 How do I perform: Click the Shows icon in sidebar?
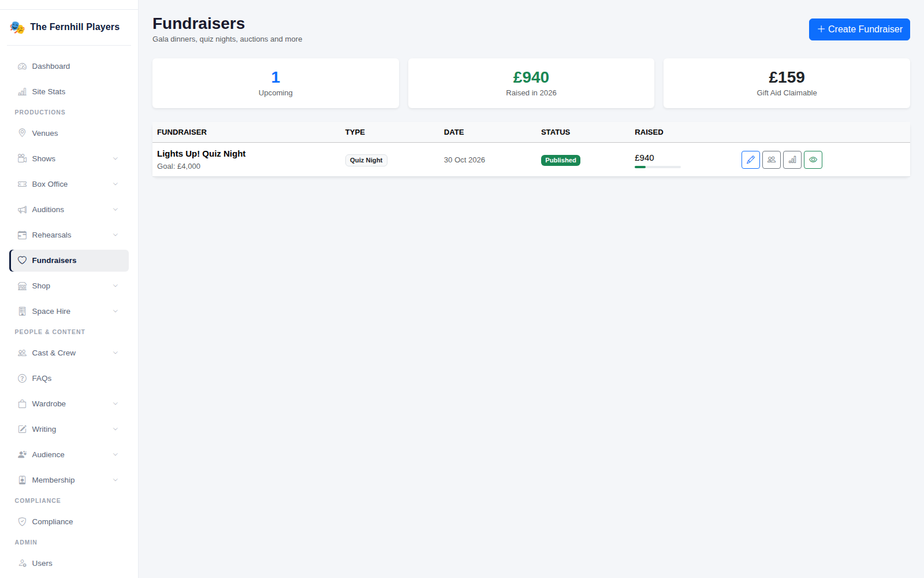(x=22, y=158)
